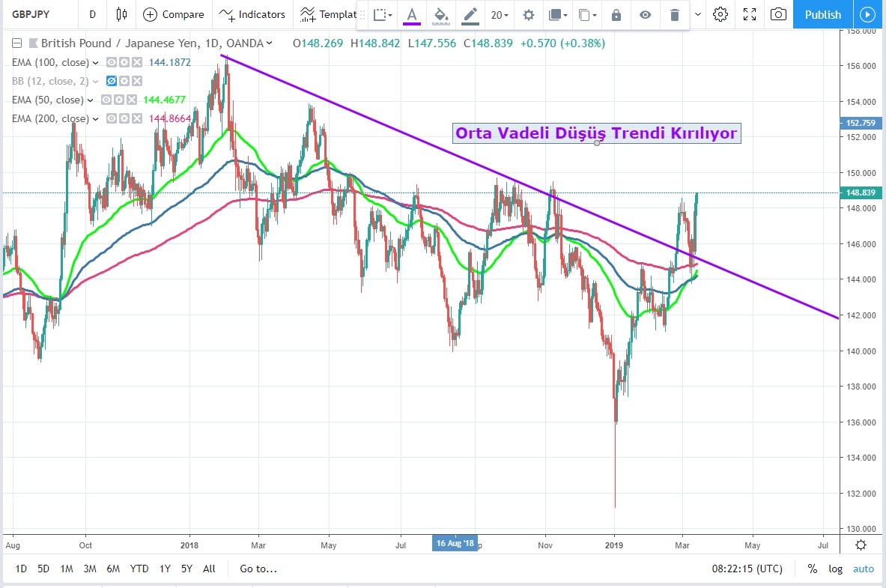Set range to 5Y
Image resolution: width=886 pixels, height=588 pixels.
pyautogui.click(x=187, y=569)
